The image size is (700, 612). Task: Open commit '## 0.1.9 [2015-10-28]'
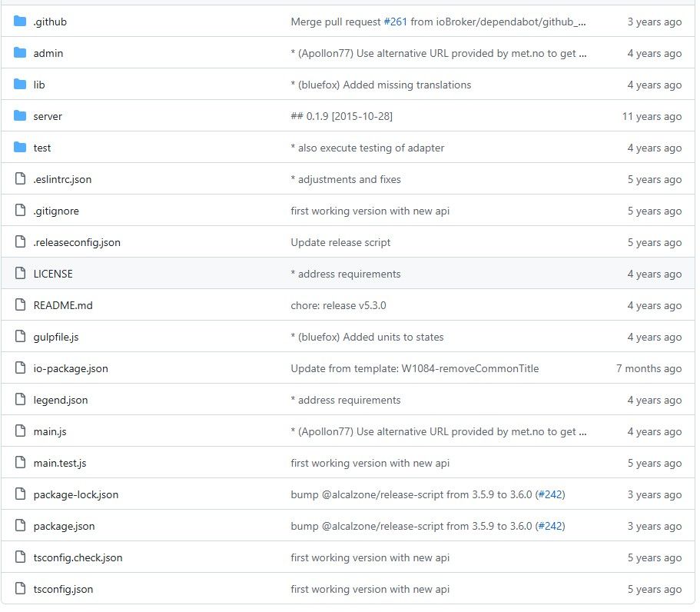[341, 116]
